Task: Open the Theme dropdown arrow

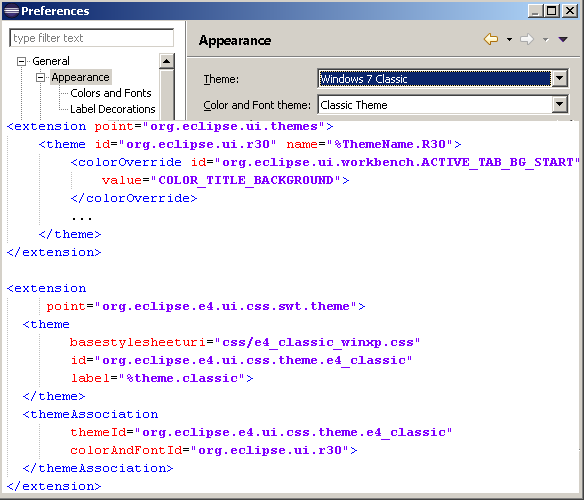Action: click(x=560, y=79)
